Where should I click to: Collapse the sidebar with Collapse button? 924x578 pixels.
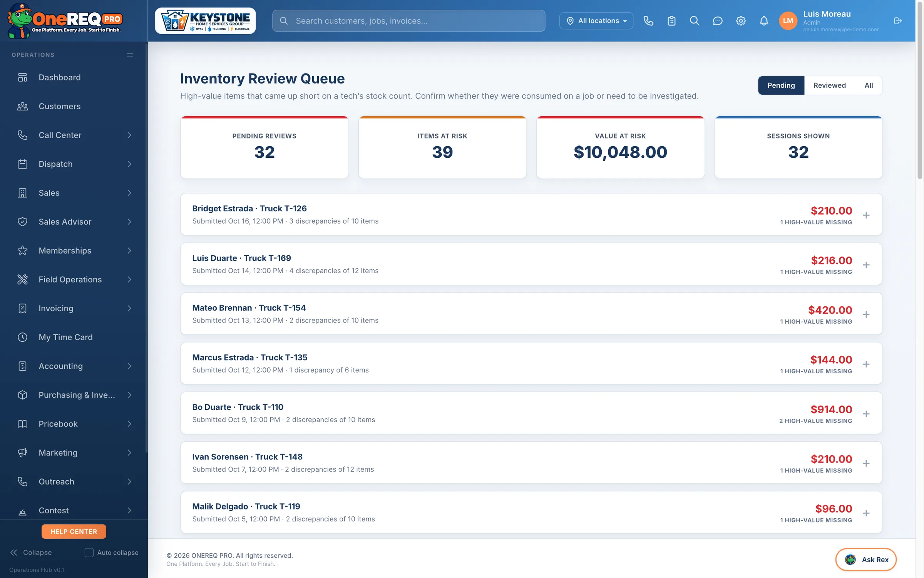(x=31, y=553)
